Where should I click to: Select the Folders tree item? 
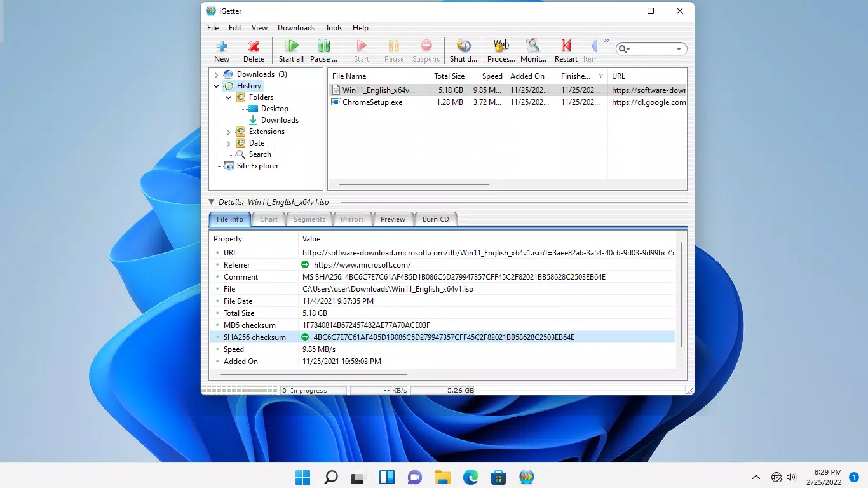pyautogui.click(x=261, y=97)
